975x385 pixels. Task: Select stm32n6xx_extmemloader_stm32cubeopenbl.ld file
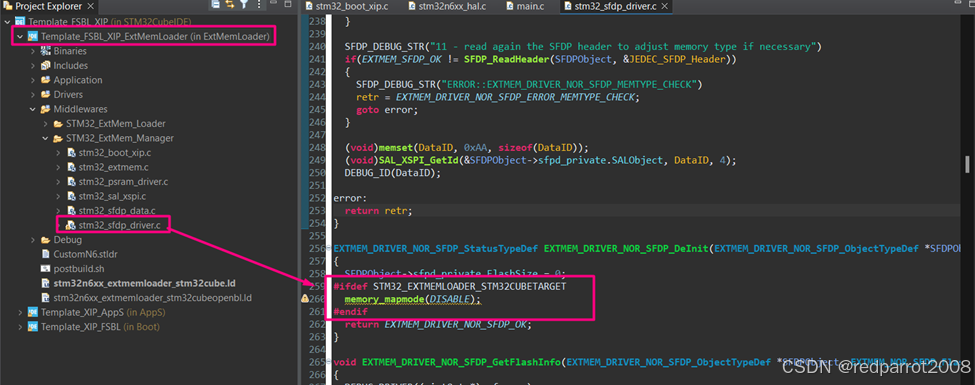[152, 297]
